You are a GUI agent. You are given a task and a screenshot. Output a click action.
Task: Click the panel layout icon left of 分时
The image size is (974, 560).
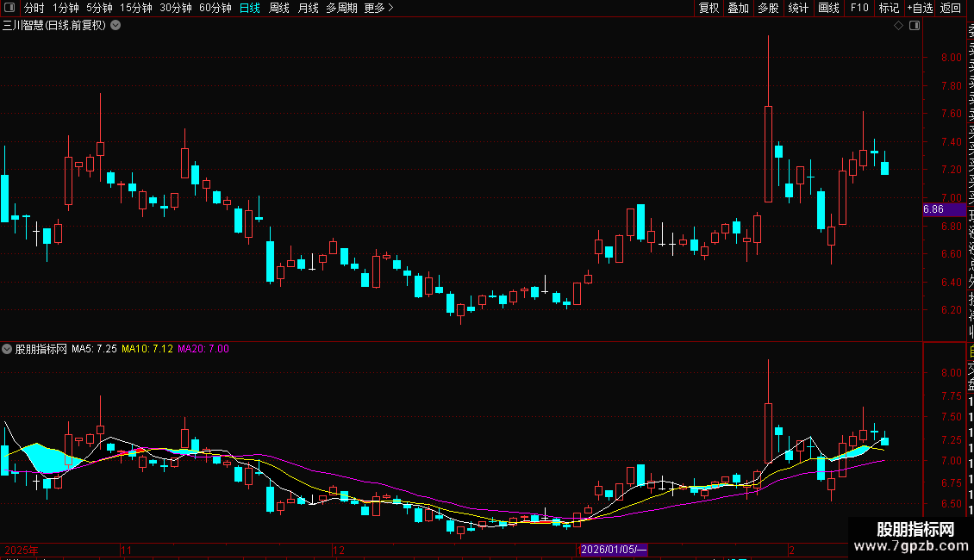9,8
